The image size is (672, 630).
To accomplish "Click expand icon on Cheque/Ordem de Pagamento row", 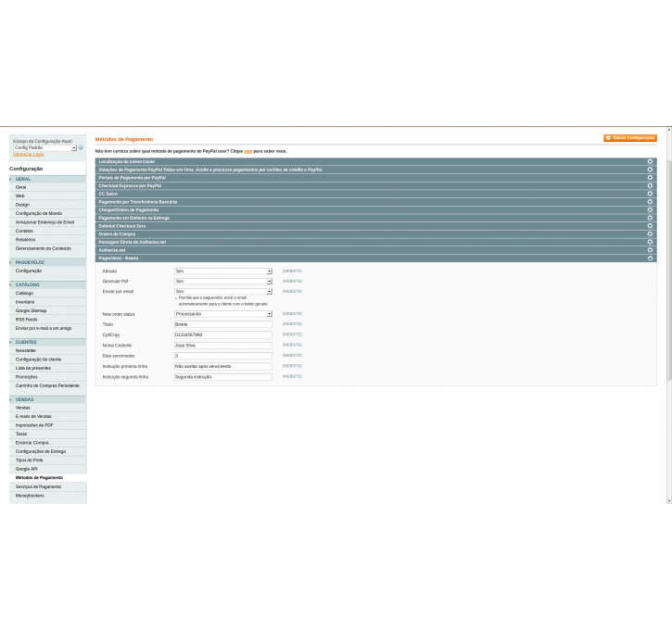I will 650,210.
